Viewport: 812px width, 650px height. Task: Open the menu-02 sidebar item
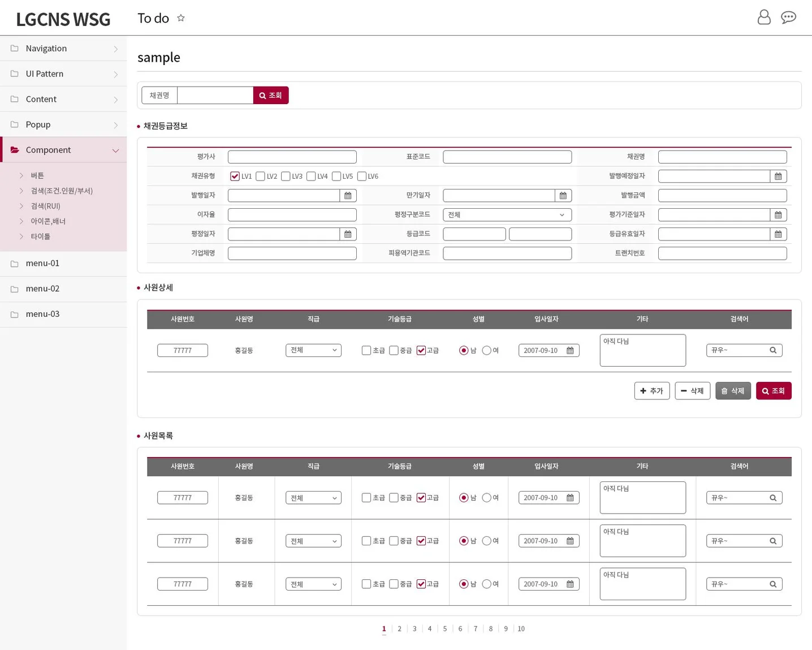pos(63,289)
